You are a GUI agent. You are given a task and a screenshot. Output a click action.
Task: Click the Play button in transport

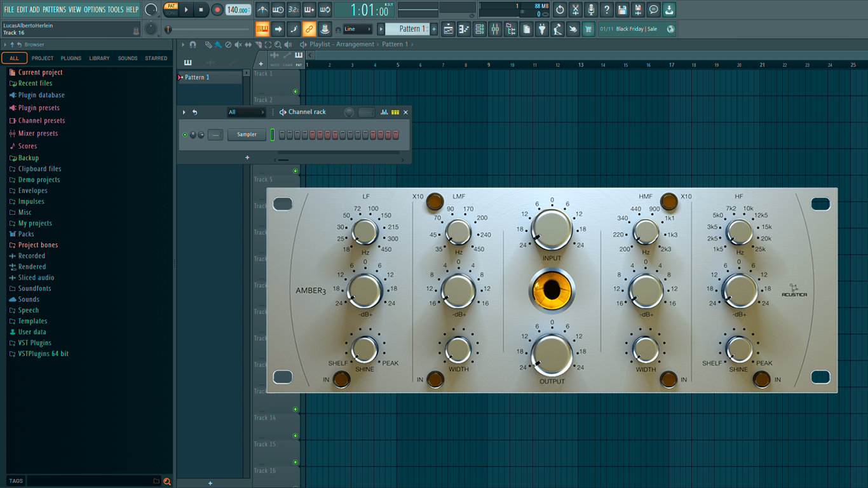(186, 10)
